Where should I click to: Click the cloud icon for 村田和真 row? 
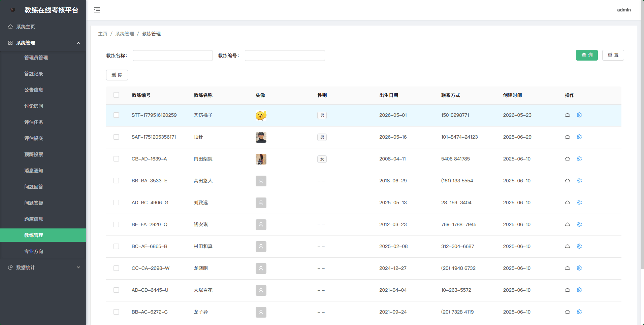coord(567,246)
